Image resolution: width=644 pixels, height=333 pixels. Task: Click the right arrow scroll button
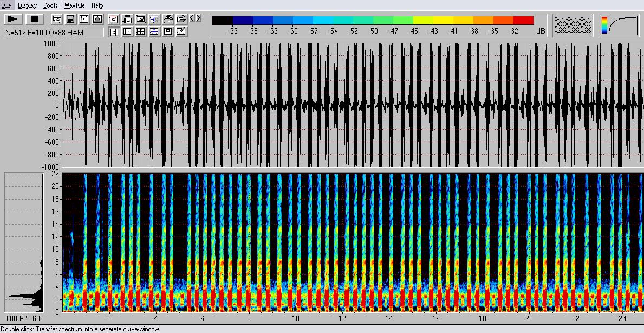point(198,18)
